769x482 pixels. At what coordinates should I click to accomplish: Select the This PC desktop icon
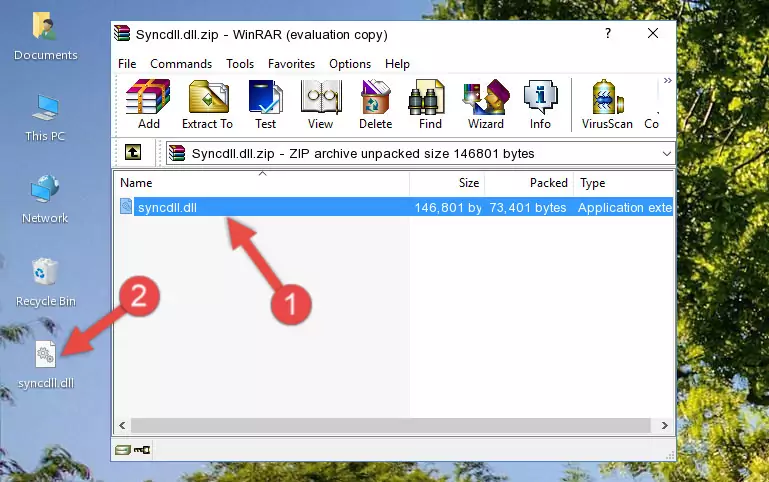point(45,118)
